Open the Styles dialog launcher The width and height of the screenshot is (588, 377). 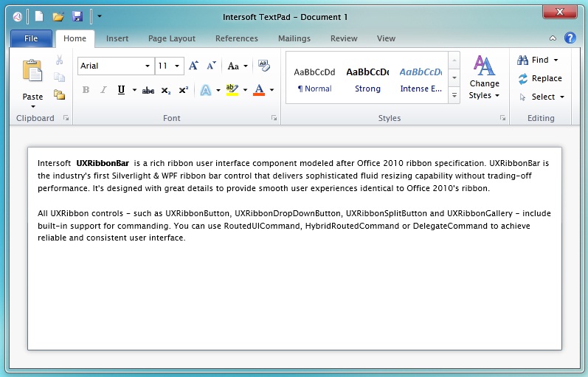pos(502,118)
